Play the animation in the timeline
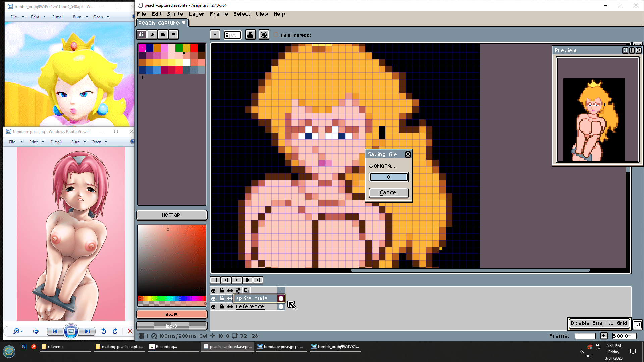 pos(236,280)
